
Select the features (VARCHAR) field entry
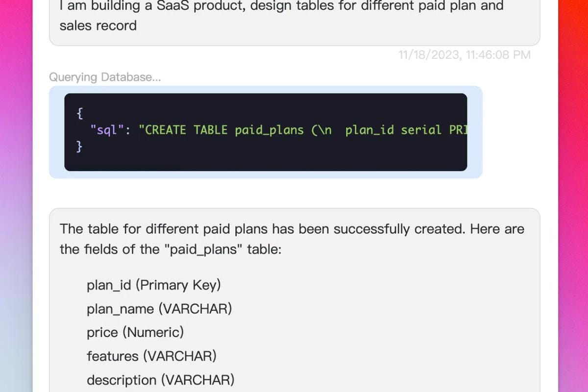click(x=151, y=356)
